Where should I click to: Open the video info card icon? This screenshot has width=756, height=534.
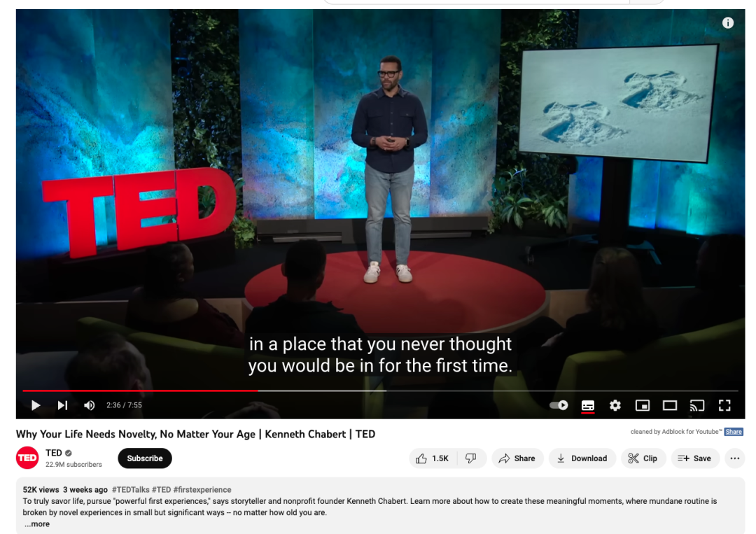point(728,23)
